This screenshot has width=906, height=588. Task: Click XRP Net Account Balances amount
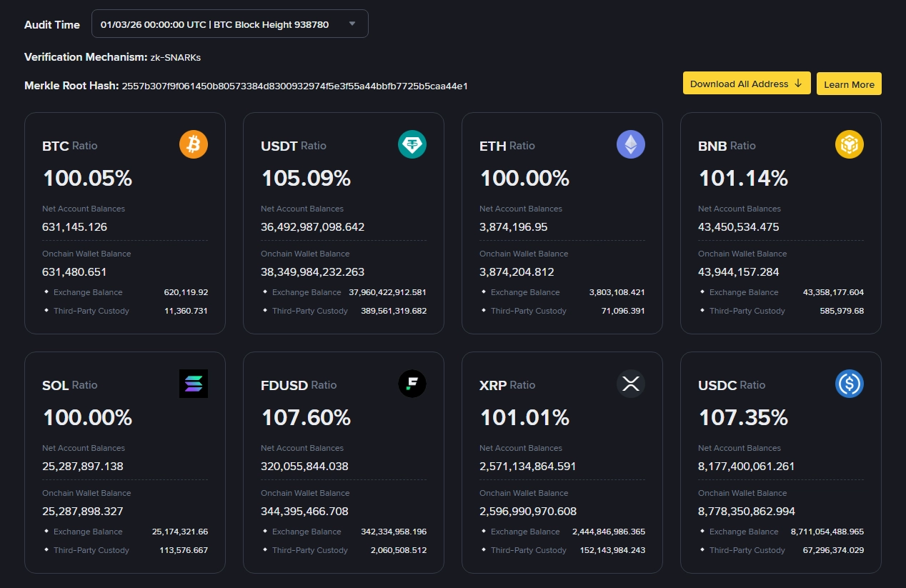coord(527,467)
